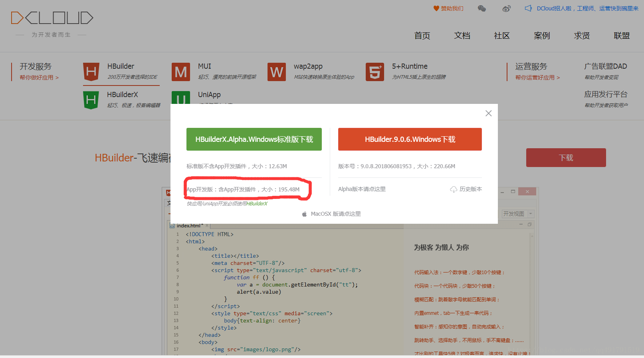Open 求贤 navigation item

[x=582, y=36]
